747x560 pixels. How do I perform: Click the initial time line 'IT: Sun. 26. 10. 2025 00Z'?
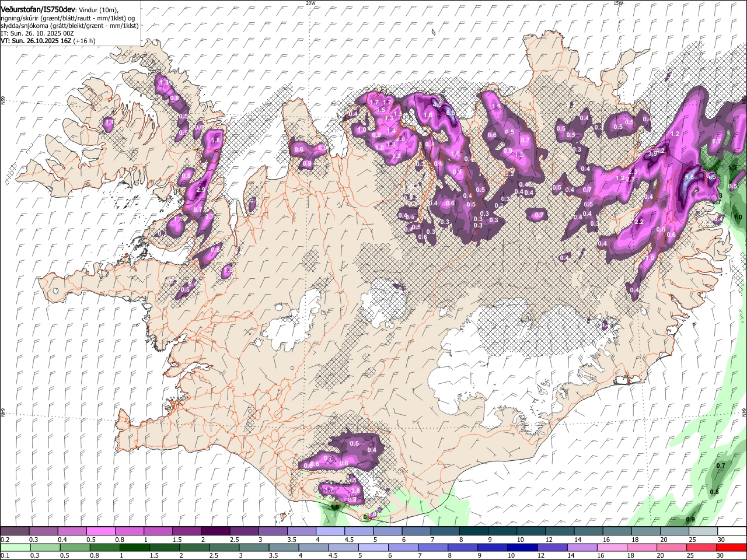click(37, 34)
